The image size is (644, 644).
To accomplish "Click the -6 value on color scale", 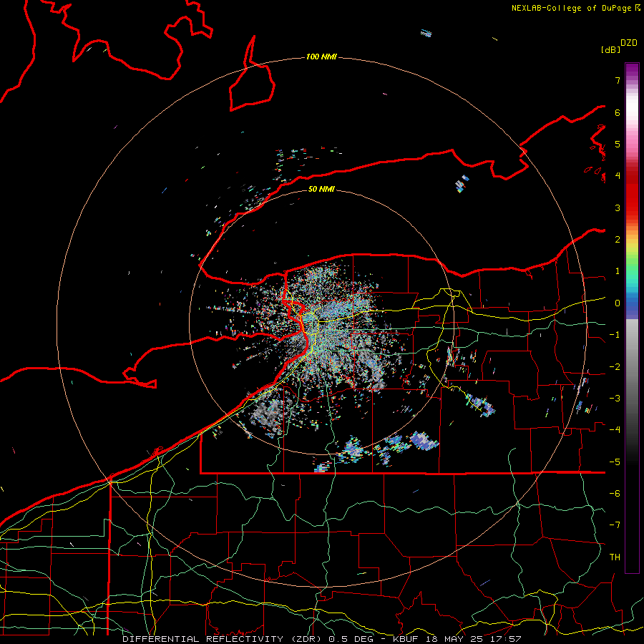I will 615,494.
